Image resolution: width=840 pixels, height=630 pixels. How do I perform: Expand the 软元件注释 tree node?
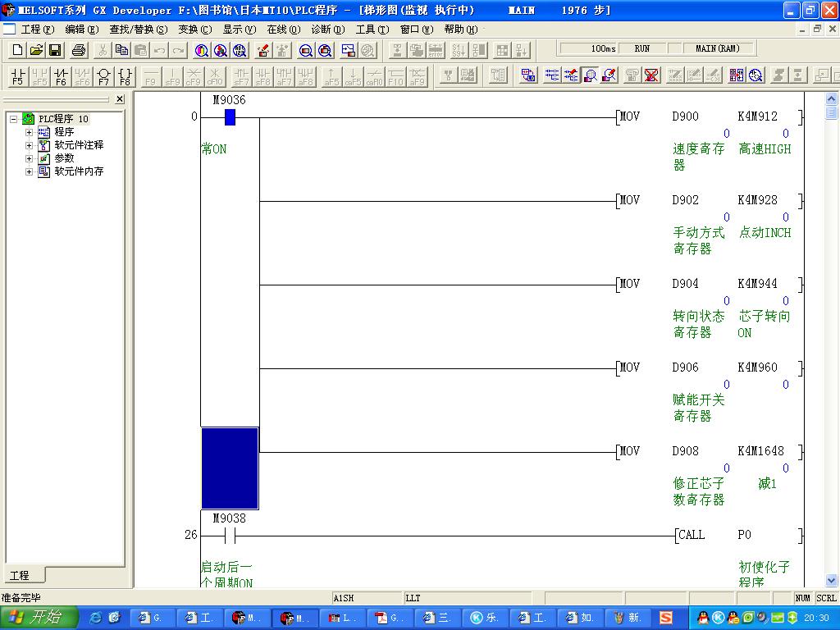[x=30, y=145]
